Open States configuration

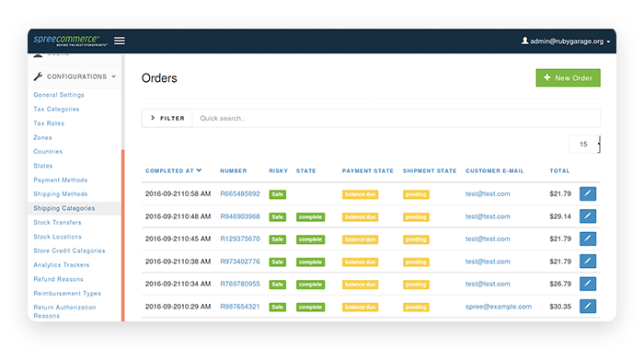click(43, 166)
